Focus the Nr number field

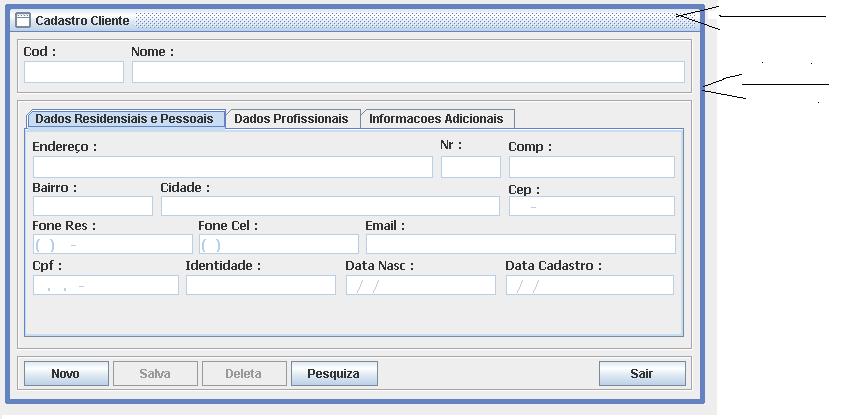471,167
